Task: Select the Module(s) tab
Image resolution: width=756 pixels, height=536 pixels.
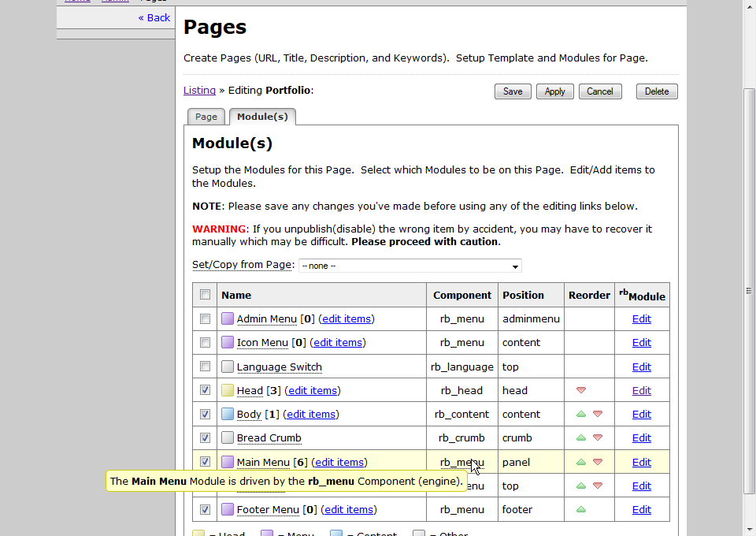Action: tap(262, 117)
